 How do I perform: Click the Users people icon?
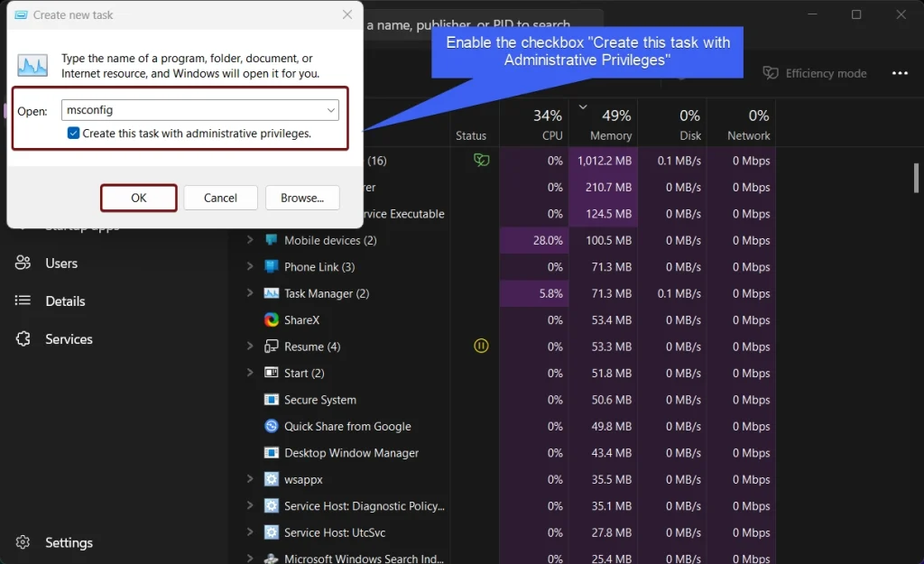coord(23,263)
